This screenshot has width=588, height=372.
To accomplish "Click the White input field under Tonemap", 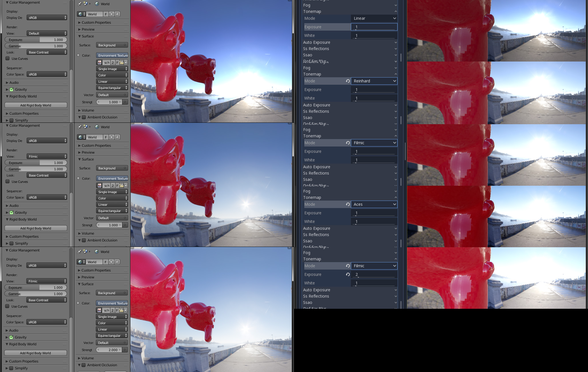I will click(x=374, y=35).
